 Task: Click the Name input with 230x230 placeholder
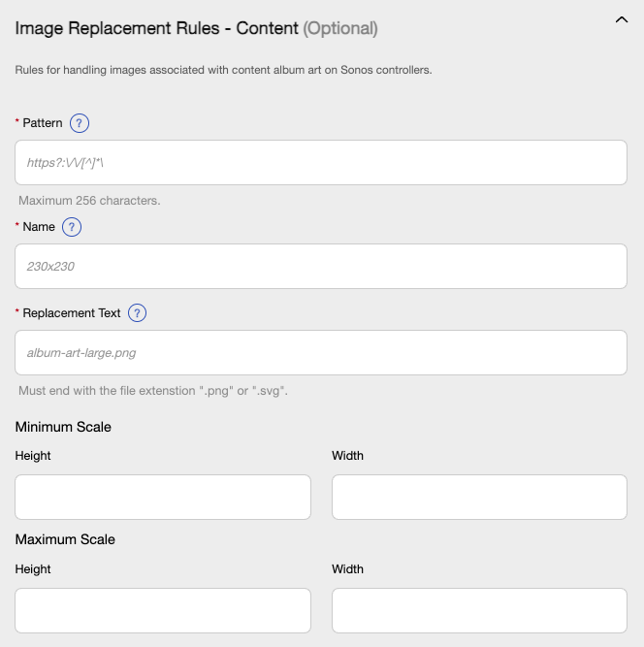321,266
